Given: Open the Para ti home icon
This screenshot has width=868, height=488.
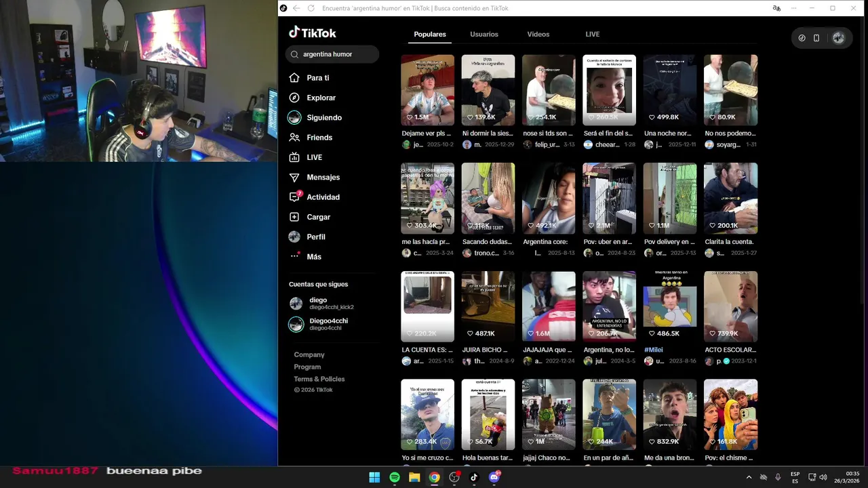Looking at the screenshot, I should tap(294, 78).
